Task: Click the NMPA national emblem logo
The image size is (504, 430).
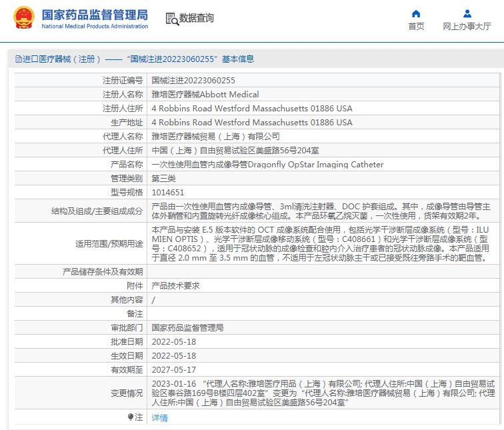Action: 23,18
